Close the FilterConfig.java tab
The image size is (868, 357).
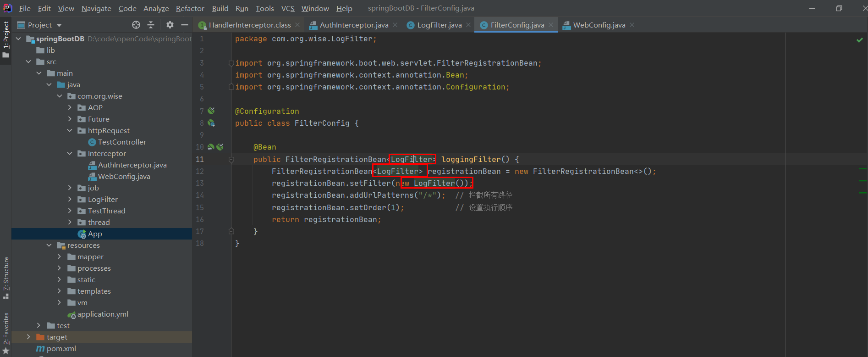(x=551, y=25)
